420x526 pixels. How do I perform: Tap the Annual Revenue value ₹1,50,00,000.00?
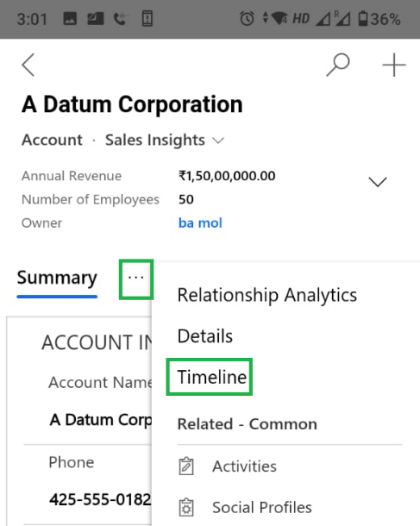pyautogui.click(x=227, y=176)
